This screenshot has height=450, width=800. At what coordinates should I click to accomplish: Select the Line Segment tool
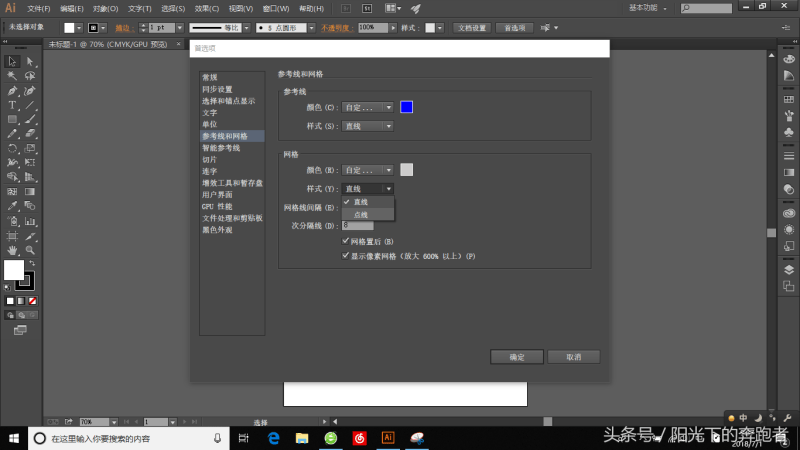coord(30,105)
